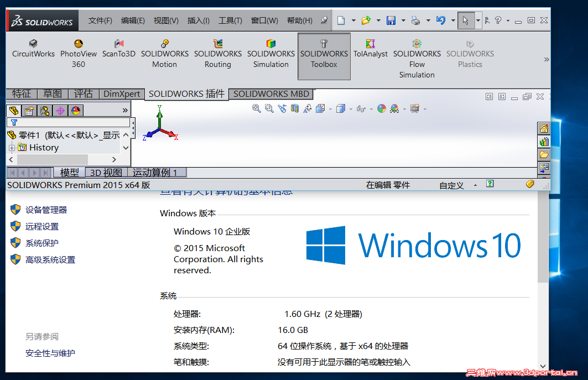The image size is (588, 380).
Task: Open the 高级系统设置 link in the System window
Action: [x=50, y=259]
